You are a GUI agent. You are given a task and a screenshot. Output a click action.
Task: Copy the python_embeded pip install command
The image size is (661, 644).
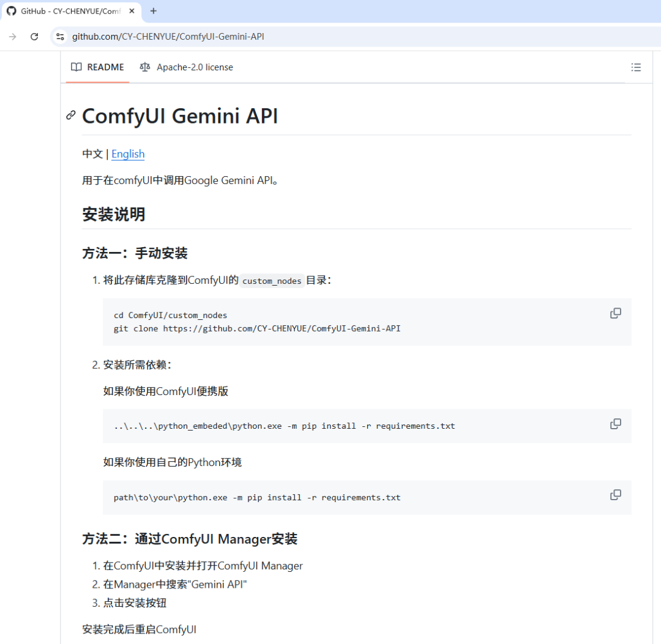pyautogui.click(x=616, y=424)
